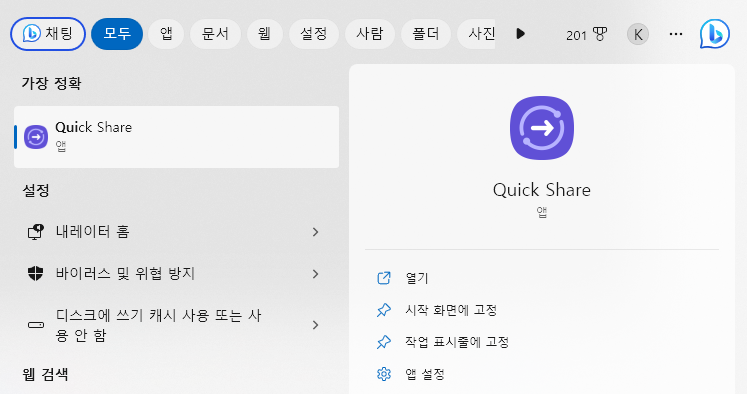Switch to the 문서 filter tab
This screenshot has width=747, height=394.
point(215,34)
